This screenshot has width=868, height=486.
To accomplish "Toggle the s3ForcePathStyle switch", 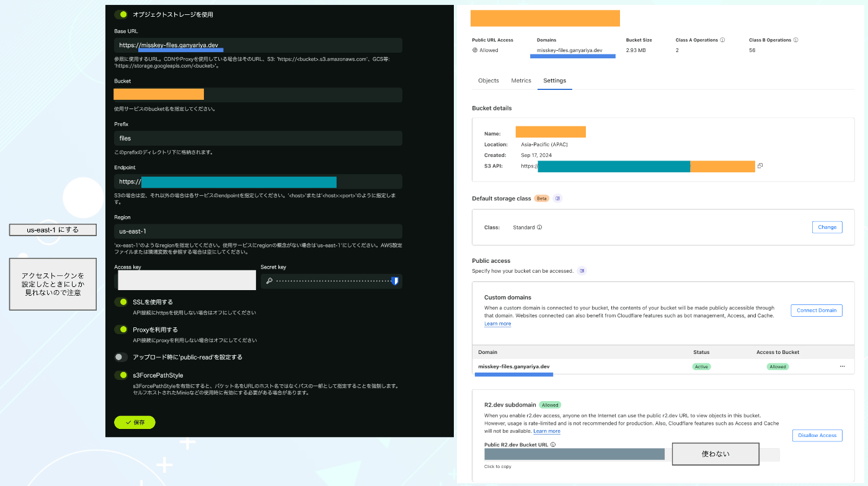I will (121, 375).
